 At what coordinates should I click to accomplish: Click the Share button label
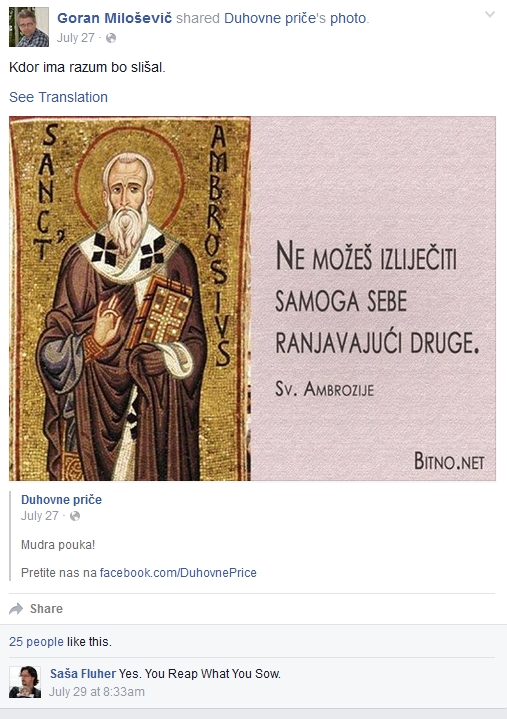point(46,609)
